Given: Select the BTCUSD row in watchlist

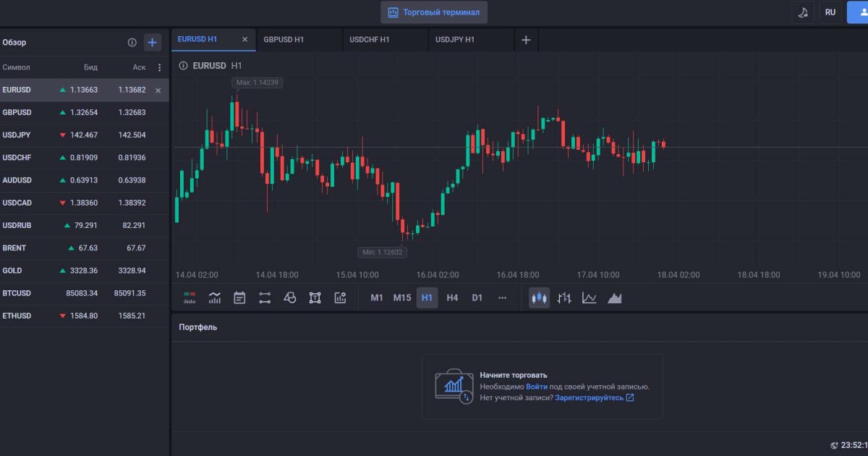Looking at the screenshot, I should pos(85,293).
